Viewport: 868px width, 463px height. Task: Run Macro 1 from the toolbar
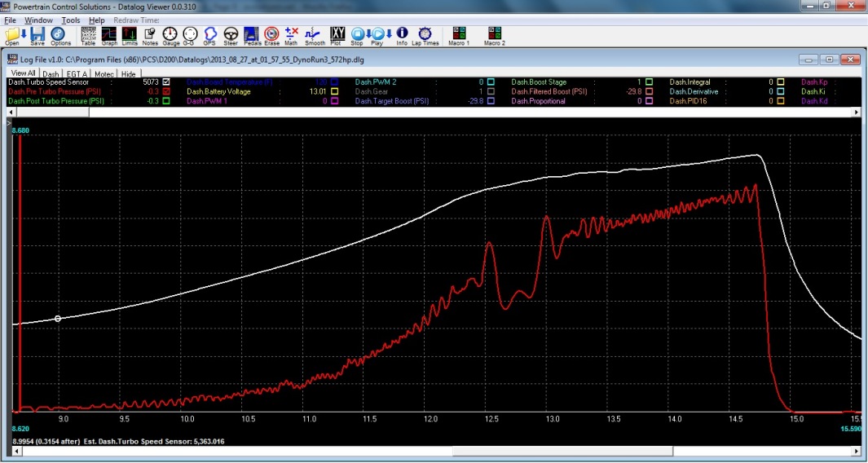(x=459, y=34)
